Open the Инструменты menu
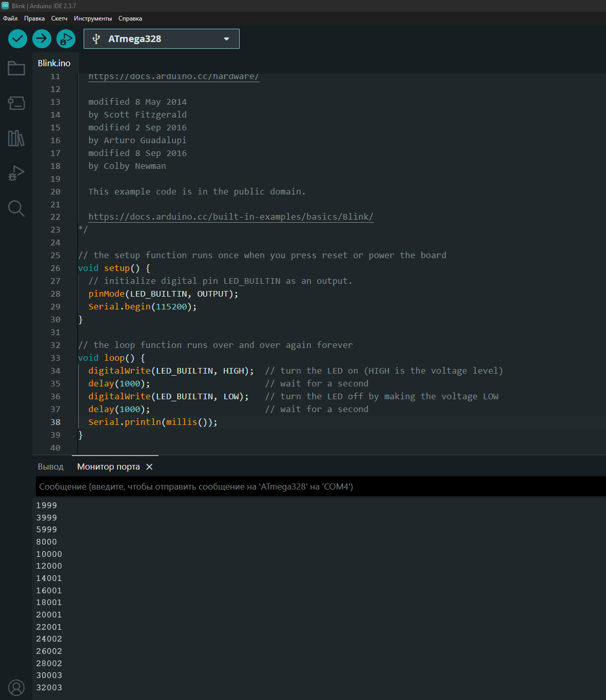Viewport: 606px width, 700px height. 92,18
